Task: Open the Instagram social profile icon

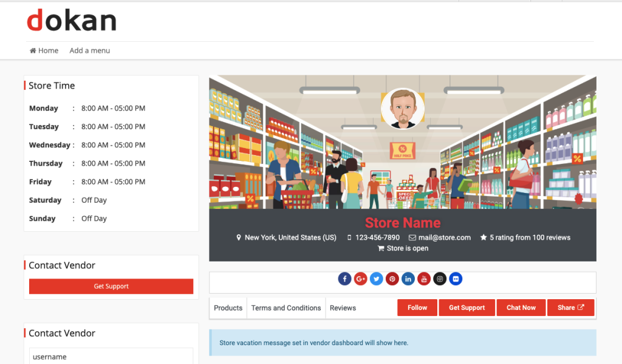Action: click(x=440, y=279)
